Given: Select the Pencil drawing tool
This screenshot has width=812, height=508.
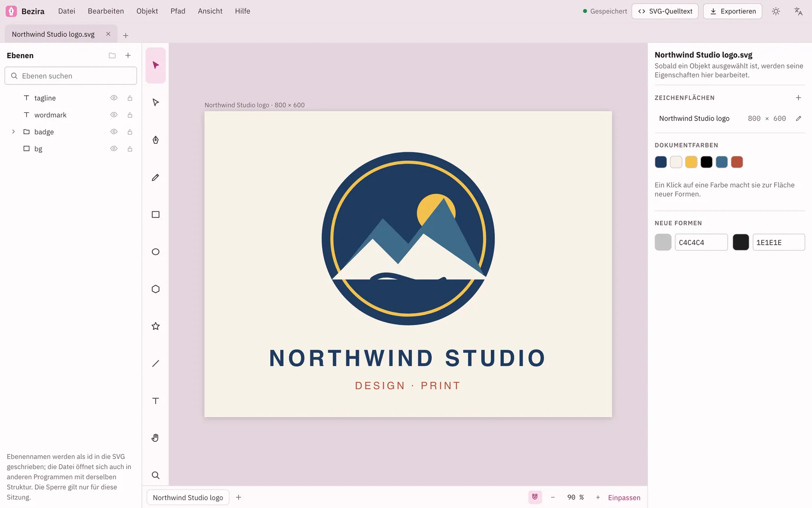Looking at the screenshot, I should click(x=156, y=177).
